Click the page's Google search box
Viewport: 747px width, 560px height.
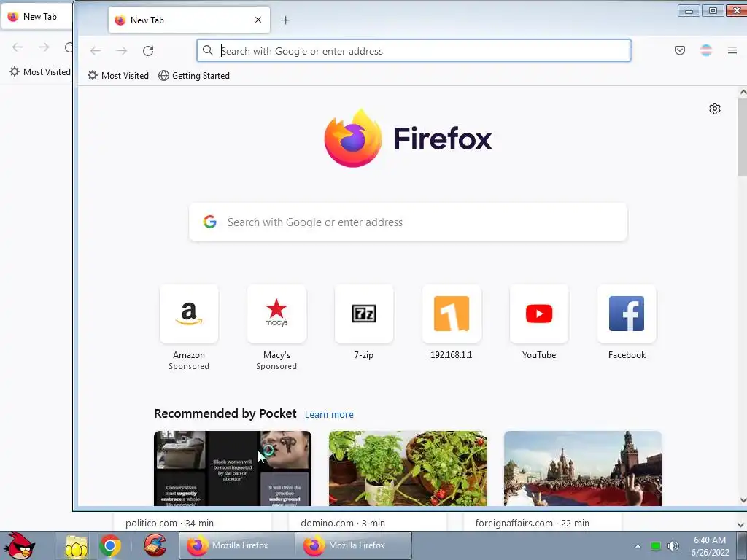[408, 222]
